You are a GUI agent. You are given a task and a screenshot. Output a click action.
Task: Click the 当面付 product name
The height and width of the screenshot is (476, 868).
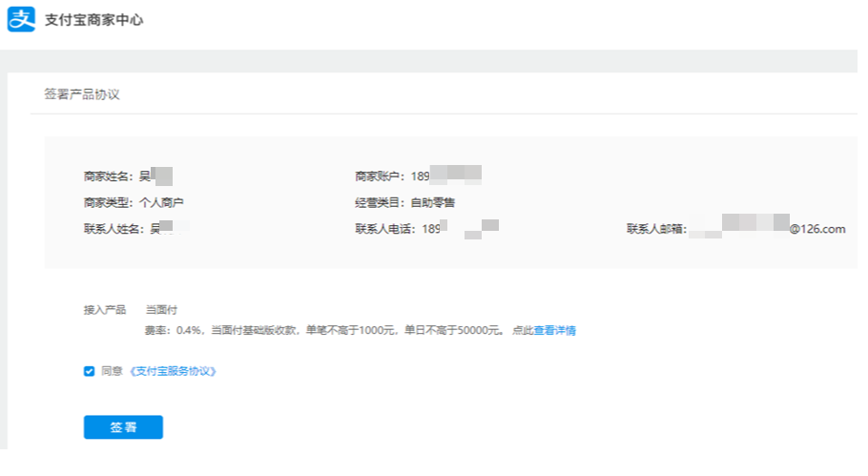click(161, 310)
